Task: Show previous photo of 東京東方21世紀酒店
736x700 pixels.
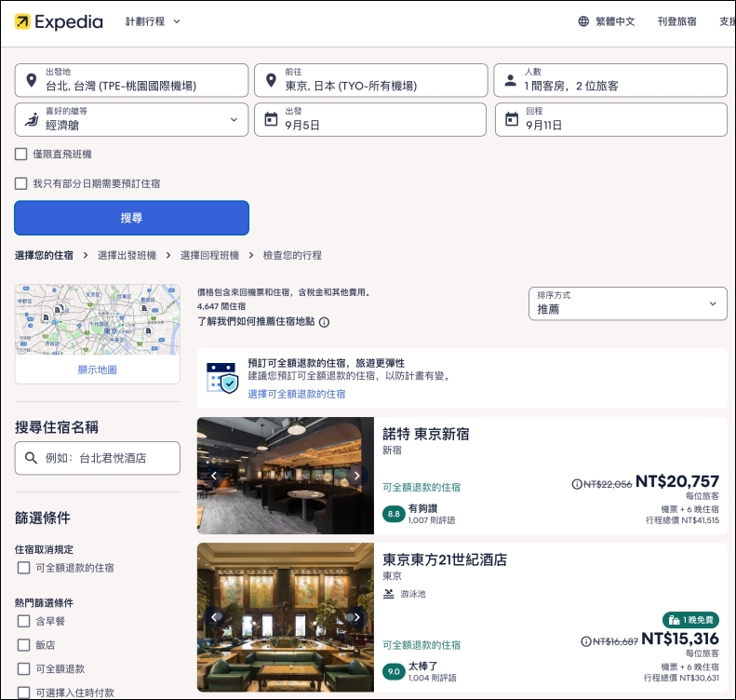Action: point(214,617)
